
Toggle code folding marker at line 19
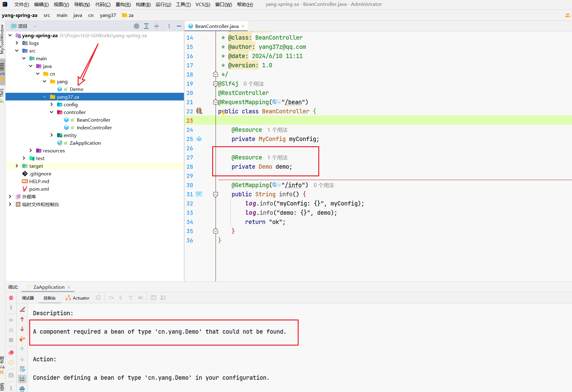pyautogui.click(x=216, y=84)
